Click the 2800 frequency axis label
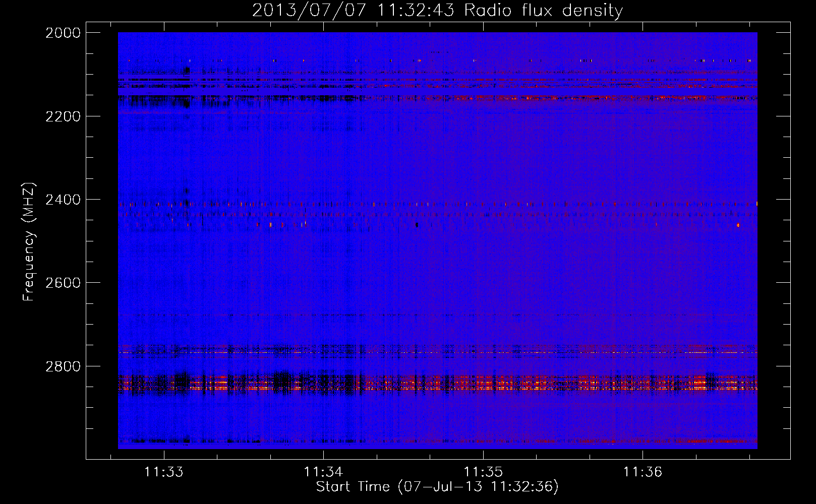816x504 pixels. pyautogui.click(x=63, y=366)
